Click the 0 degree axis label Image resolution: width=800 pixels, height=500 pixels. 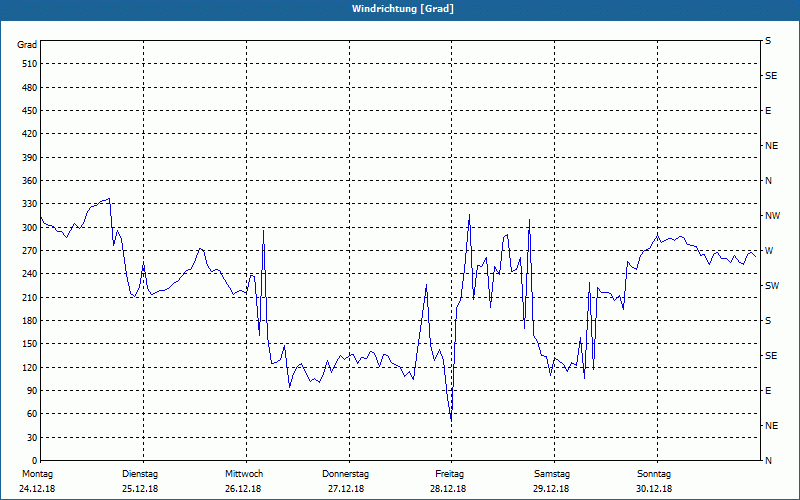(x=35, y=461)
